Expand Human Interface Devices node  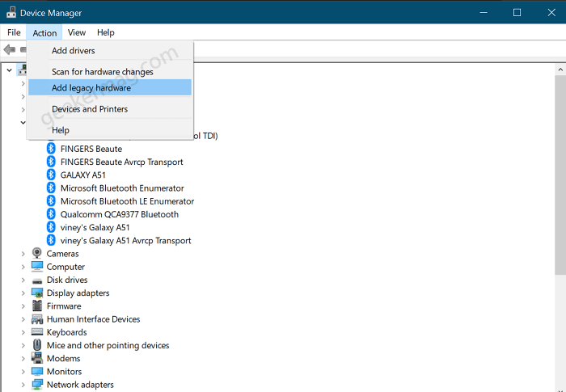coord(23,319)
